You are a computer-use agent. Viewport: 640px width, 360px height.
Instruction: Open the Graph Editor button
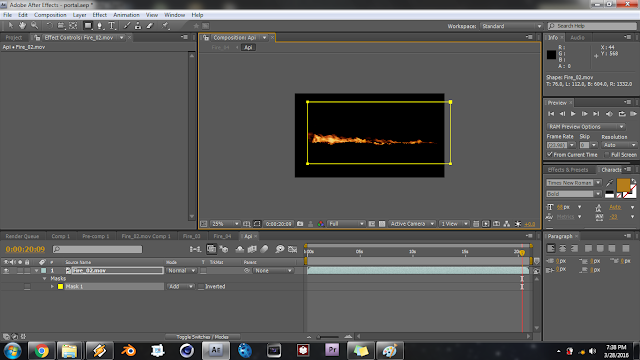click(292, 249)
